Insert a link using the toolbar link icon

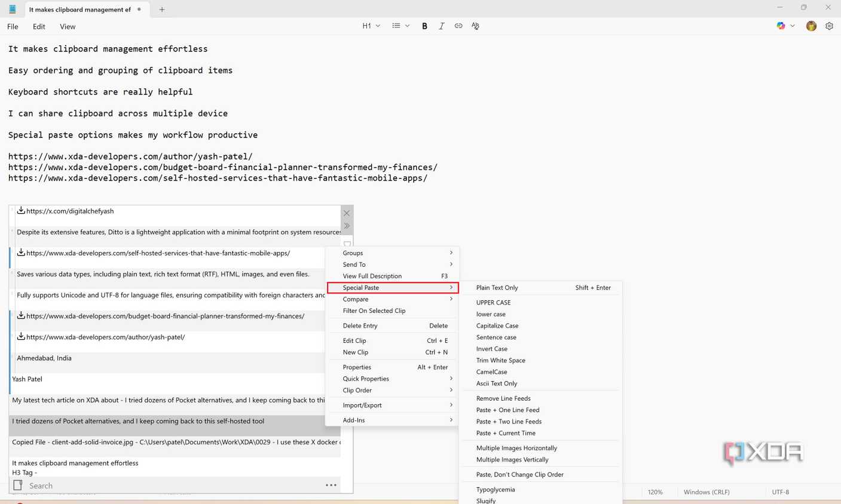tap(458, 26)
